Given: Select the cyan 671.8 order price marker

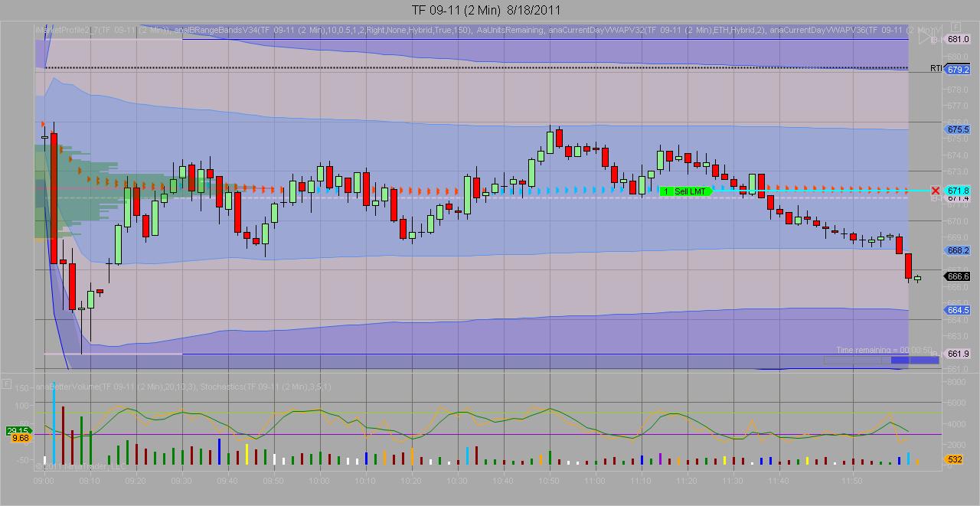Looking at the screenshot, I should pyautogui.click(x=959, y=191).
